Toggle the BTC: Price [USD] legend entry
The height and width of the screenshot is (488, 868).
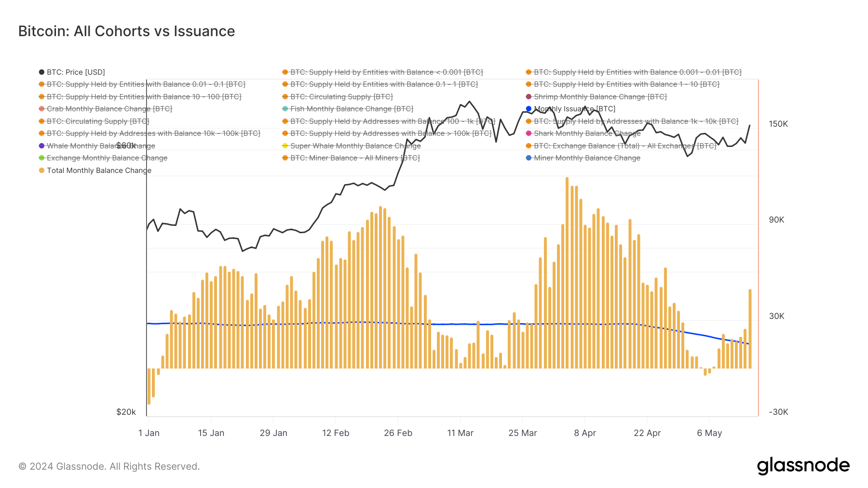(72, 72)
